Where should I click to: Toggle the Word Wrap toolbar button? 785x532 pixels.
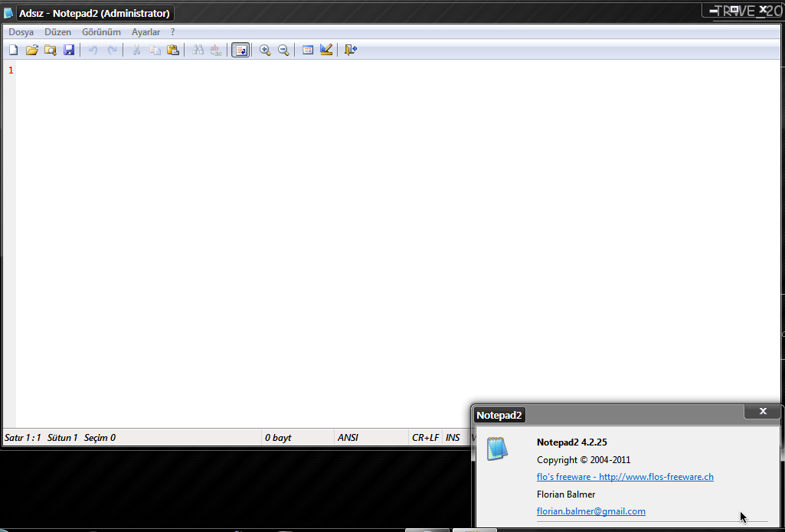240,50
